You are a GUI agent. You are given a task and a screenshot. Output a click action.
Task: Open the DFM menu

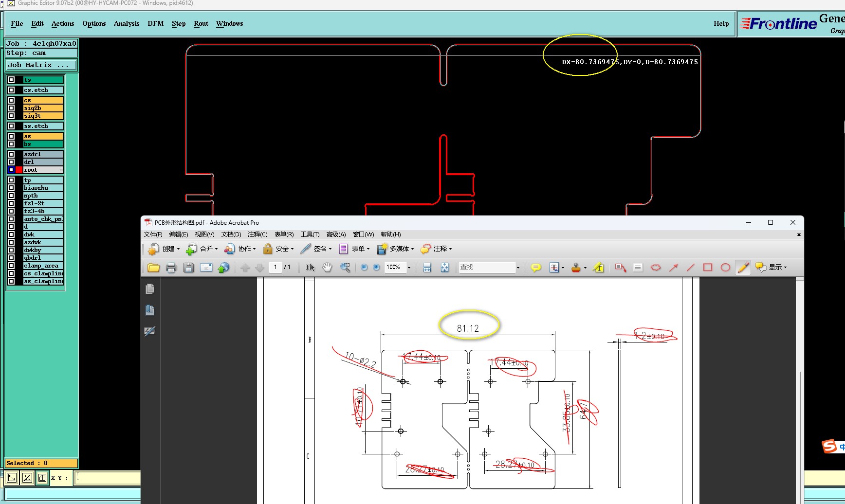(x=156, y=23)
